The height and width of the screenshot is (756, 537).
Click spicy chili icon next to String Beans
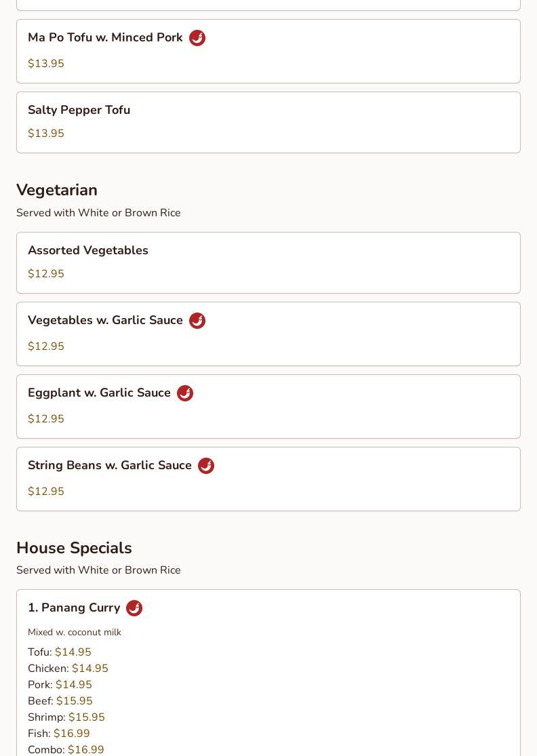tap(206, 466)
